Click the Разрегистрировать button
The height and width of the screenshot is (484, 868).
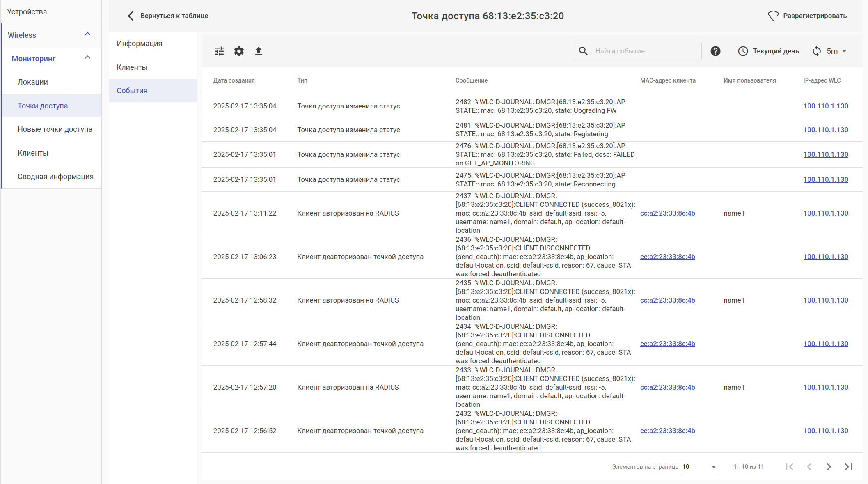pyautogui.click(x=807, y=16)
